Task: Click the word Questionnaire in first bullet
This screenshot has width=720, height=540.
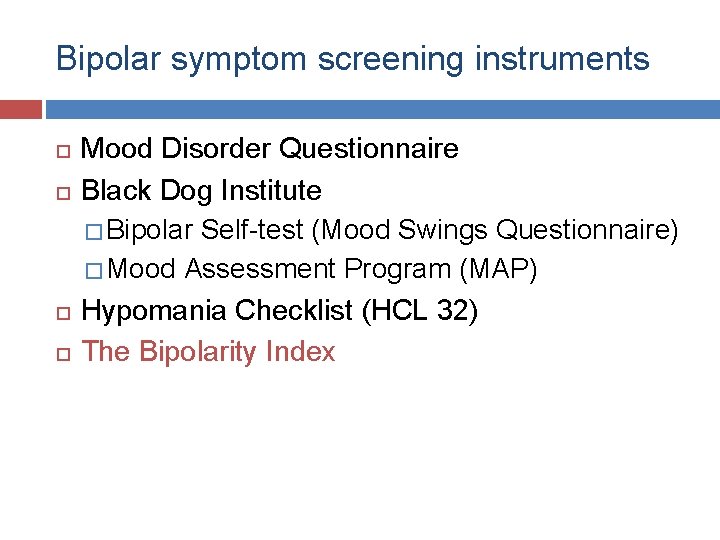Action: [369, 148]
